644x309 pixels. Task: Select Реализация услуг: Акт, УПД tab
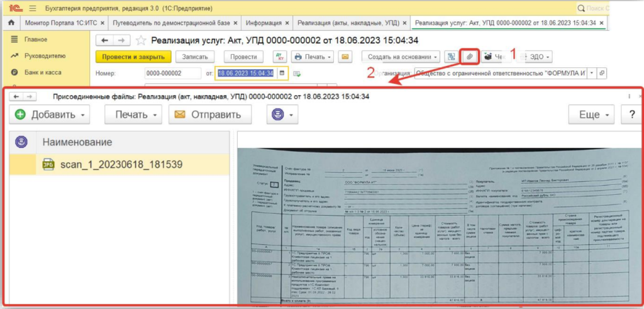tap(506, 23)
